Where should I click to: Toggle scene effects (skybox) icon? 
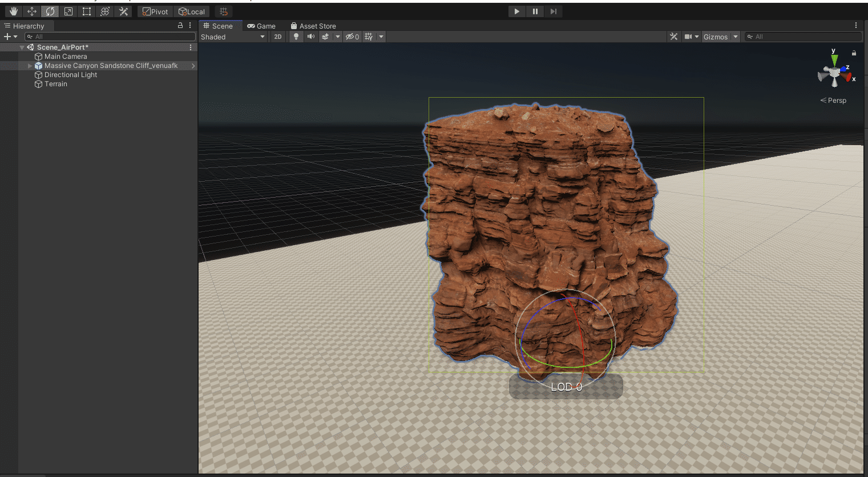pos(325,37)
